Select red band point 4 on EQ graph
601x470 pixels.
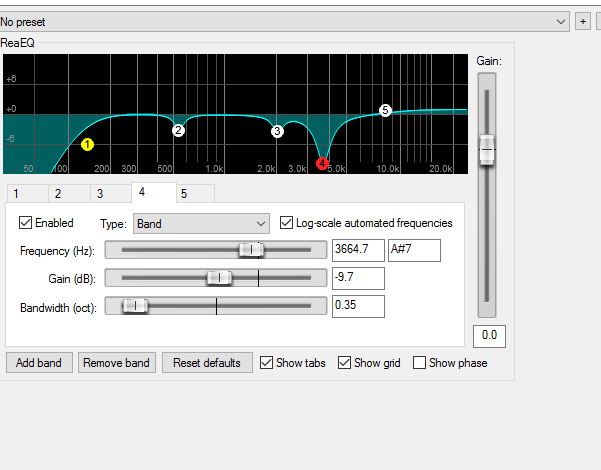click(322, 164)
